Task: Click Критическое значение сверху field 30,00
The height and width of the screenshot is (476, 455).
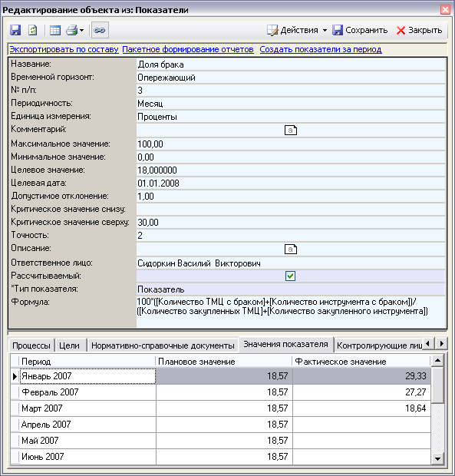Action: [291, 222]
